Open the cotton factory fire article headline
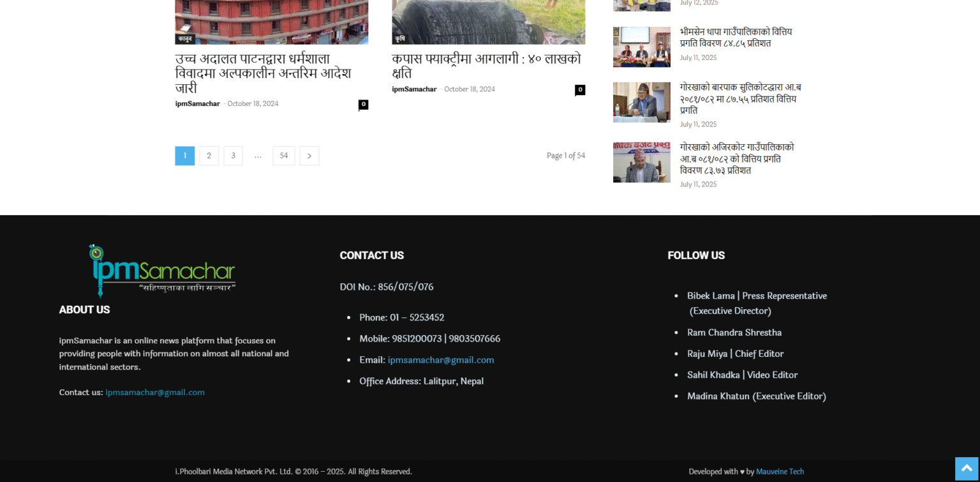Image resolution: width=980 pixels, height=482 pixels. [486, 66]
